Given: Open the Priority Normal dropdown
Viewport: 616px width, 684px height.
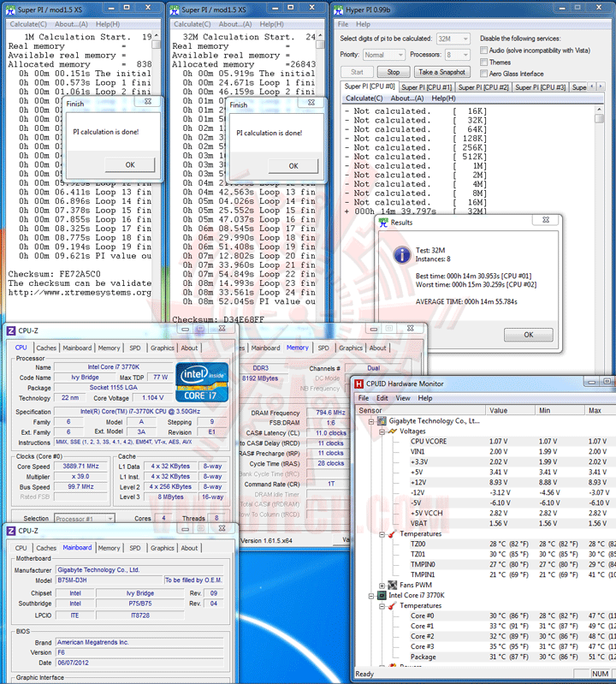Looking at the screenshot, I should (x=383, y=55).
